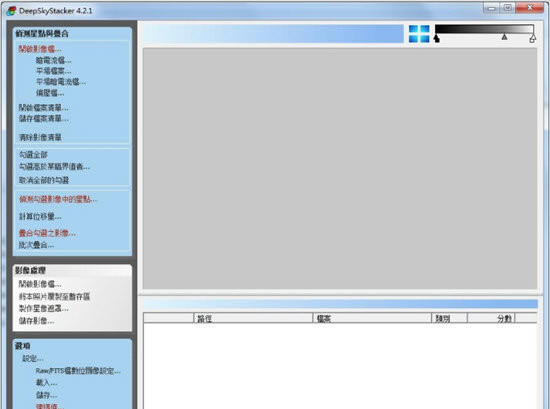The image size is (550, 409).
Task: Add bias frames via 偏壓檔...
Action: pyautogui.click(x=50, y=93)
